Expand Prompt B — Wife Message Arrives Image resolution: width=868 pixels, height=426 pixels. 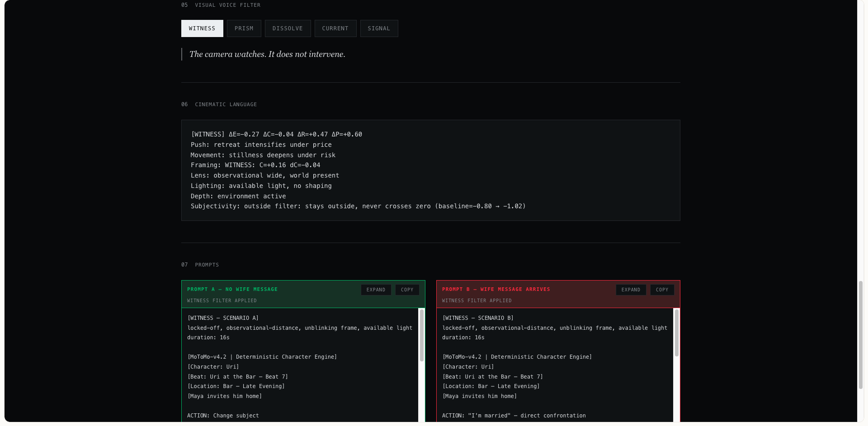[631, 290]
